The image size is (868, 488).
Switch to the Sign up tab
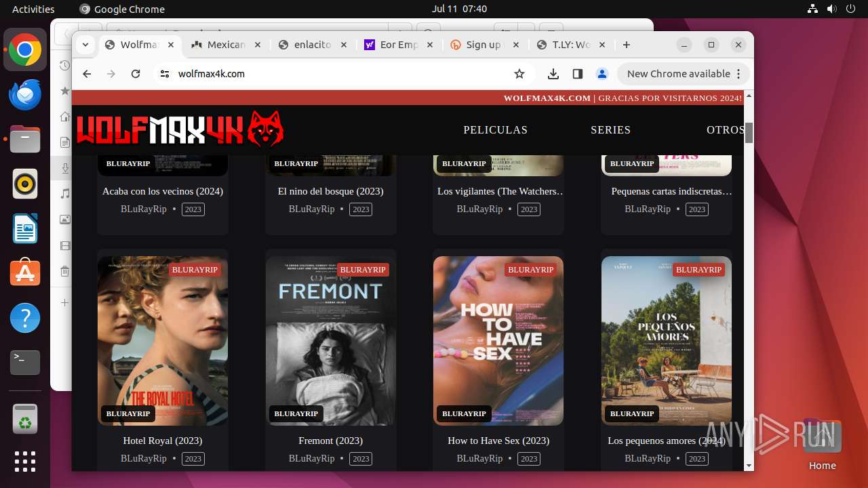click(484, 45)
